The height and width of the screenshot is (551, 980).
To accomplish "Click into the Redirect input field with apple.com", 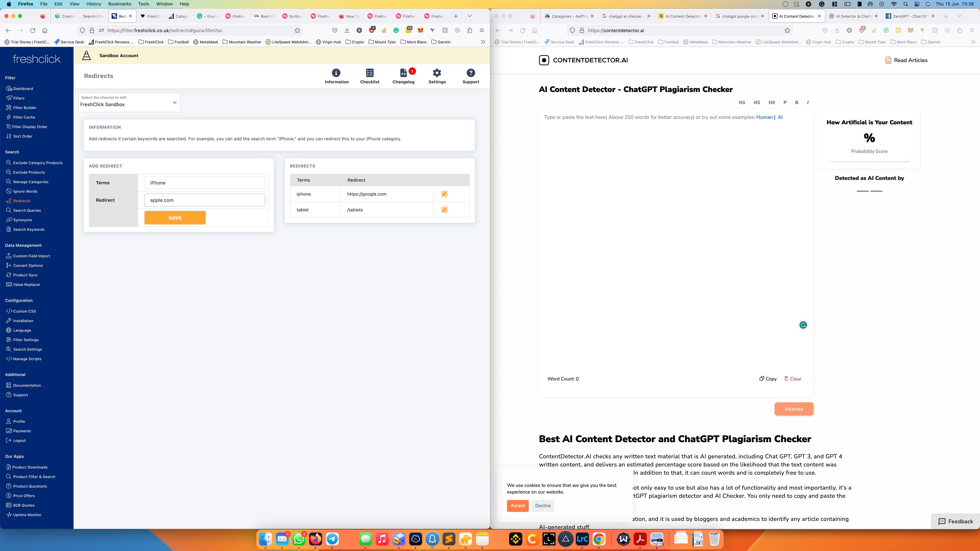I will pyautogui.click(x=205, y=200).
